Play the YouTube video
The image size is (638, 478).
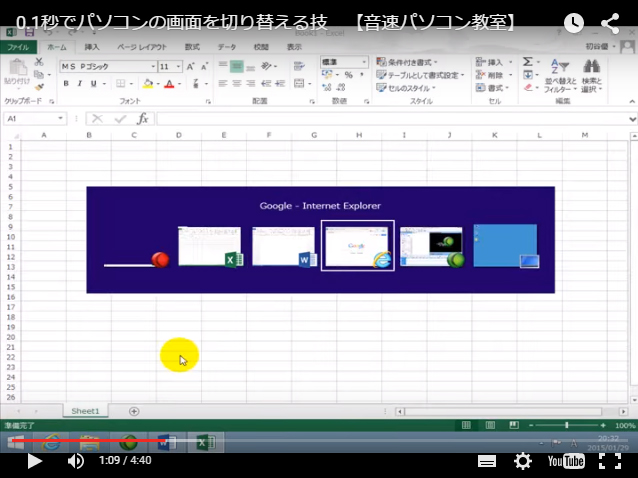pos(35,461)
